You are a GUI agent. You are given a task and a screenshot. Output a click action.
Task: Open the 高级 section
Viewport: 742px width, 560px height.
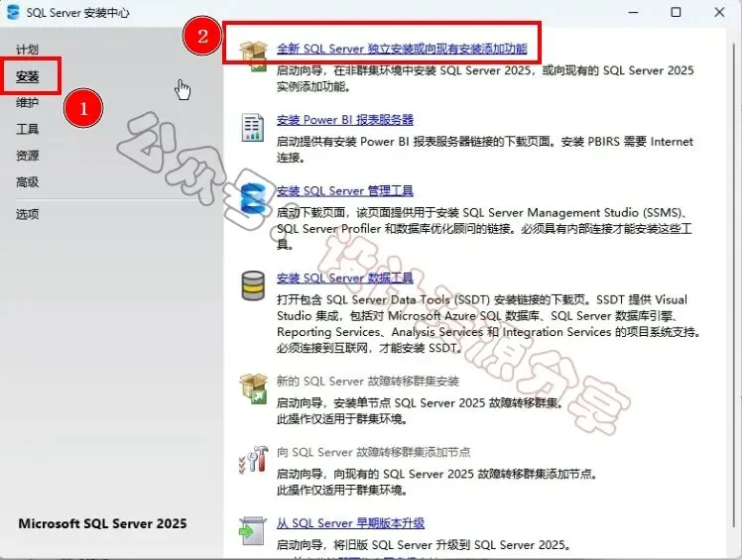pos(27,182)
